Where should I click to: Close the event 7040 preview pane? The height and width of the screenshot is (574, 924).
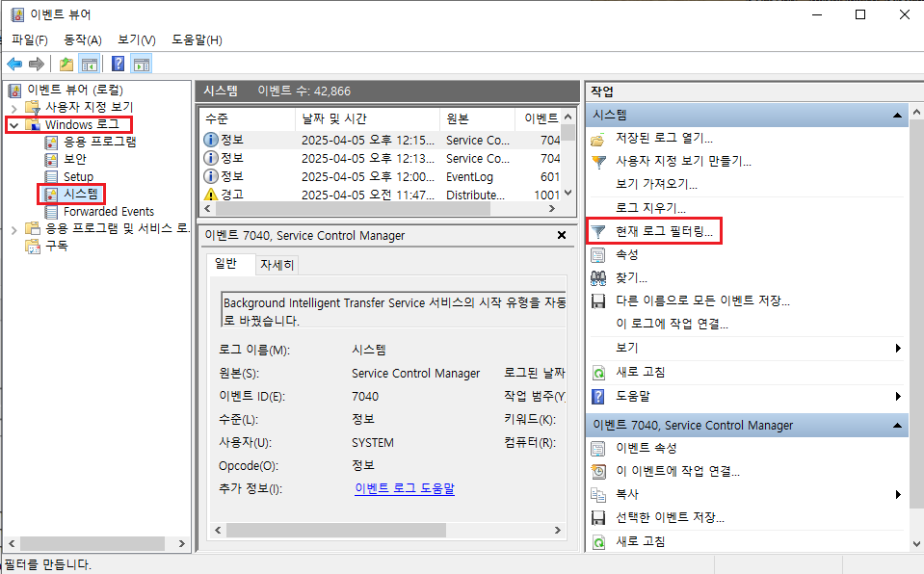(x=562, y=235)
